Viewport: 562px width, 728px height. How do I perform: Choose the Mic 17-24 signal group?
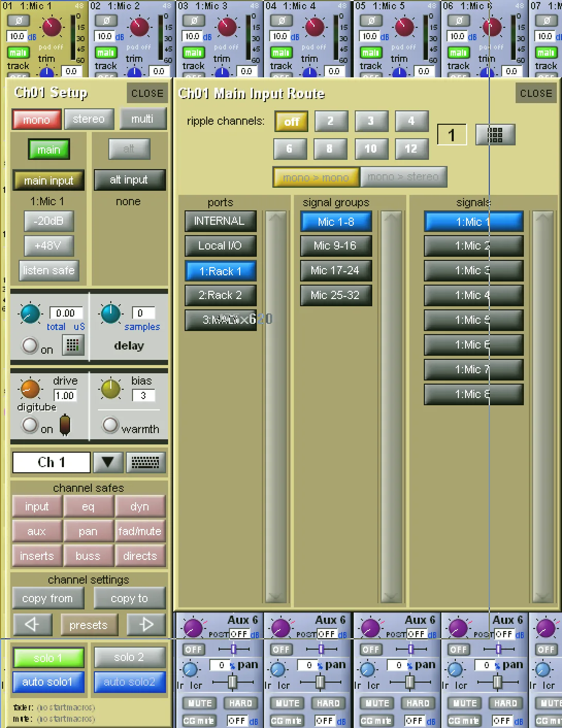point(336,271)
